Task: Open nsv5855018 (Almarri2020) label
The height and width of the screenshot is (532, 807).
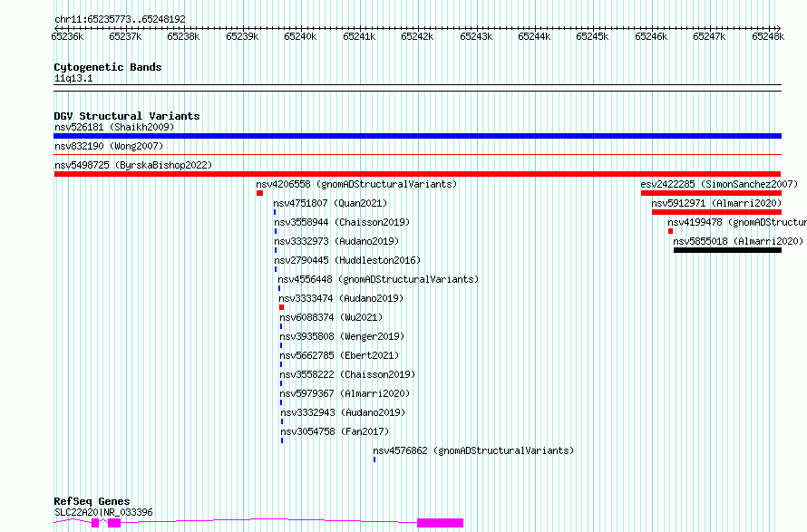Action: pyautogui.click(x=738, y=241)
